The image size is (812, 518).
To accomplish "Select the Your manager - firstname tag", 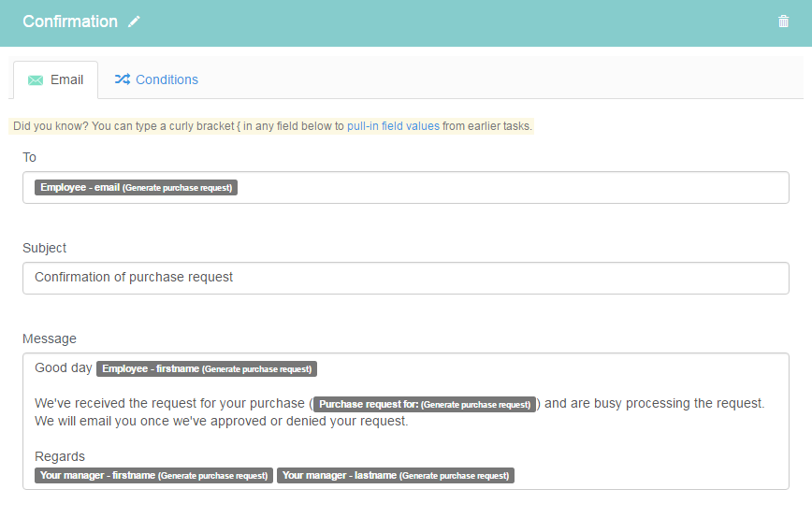I will [153, 476].
